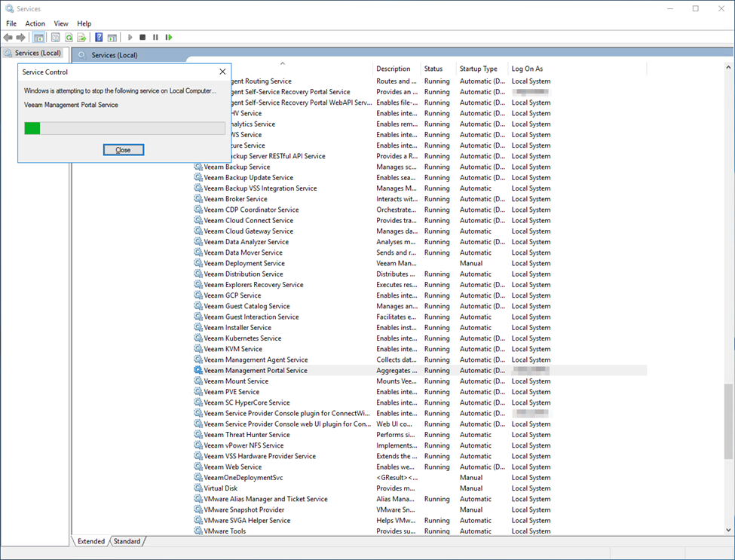Sort services by the Status column header
This screenshot has width=735, height=560.
pos(433,69)
